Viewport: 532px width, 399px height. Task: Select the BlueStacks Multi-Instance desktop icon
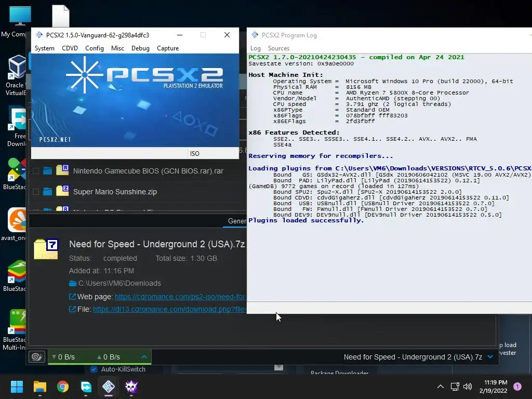tap(14, 330)
